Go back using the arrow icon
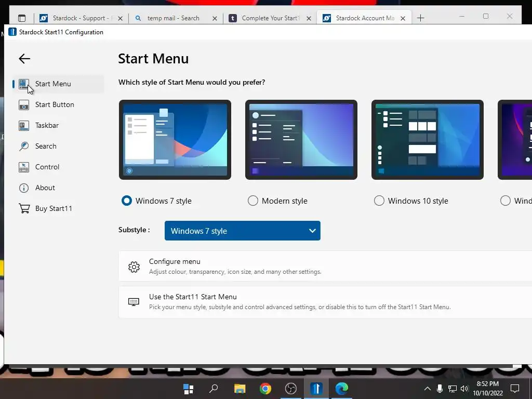This screenshot has width=532, height=399. [x=24, y=59]
